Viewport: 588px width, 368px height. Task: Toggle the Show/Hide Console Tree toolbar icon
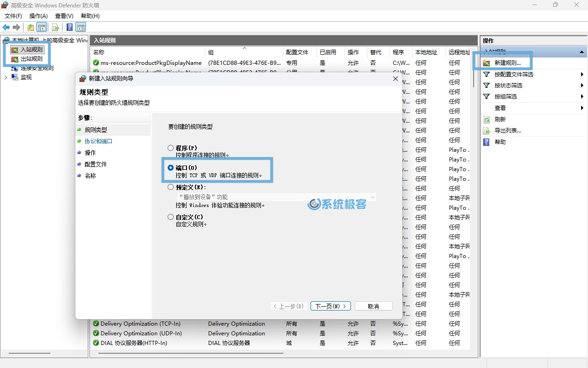(42, 28)
